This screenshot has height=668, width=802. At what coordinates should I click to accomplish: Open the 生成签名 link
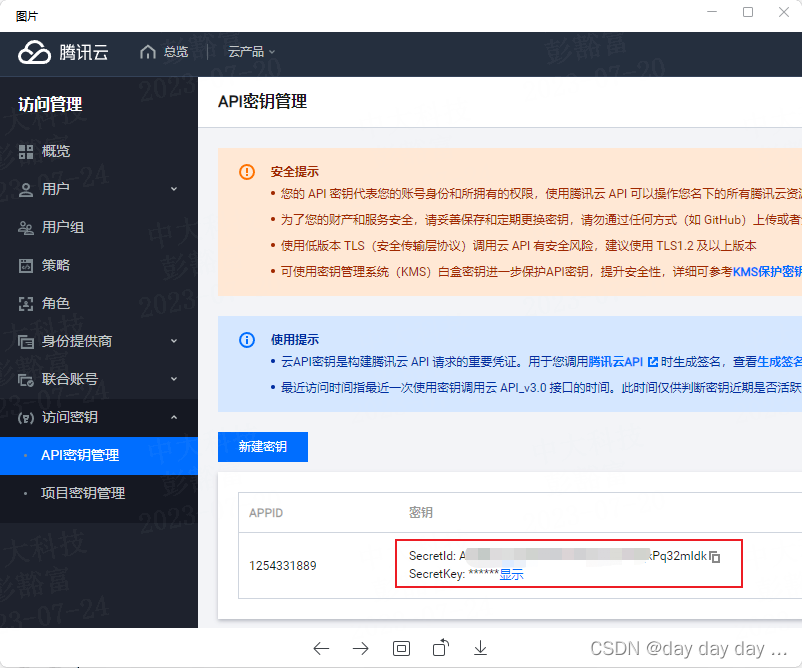point(779,362)
